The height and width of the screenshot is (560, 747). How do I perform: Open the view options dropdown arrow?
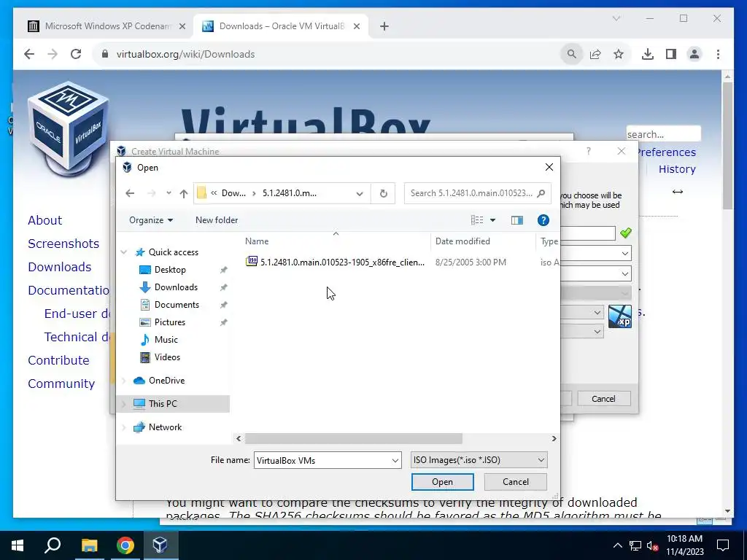coord(492,220)
